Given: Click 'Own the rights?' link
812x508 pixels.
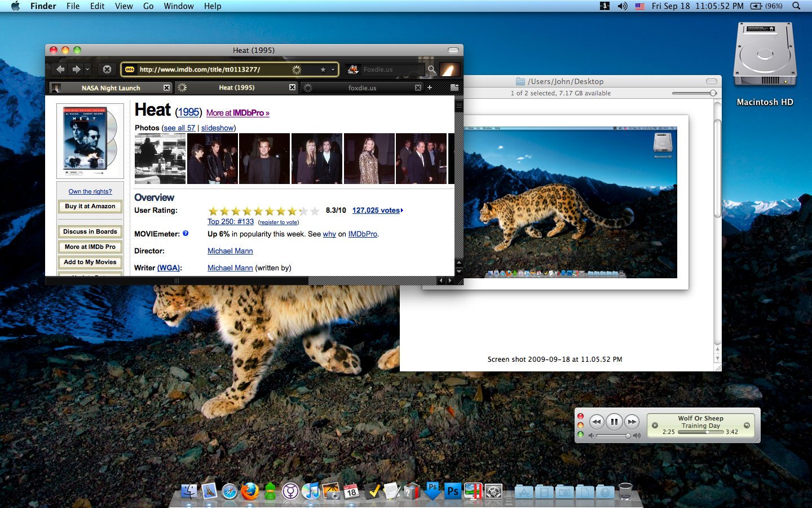Looking at the screenshot, I should pos(90,191).
